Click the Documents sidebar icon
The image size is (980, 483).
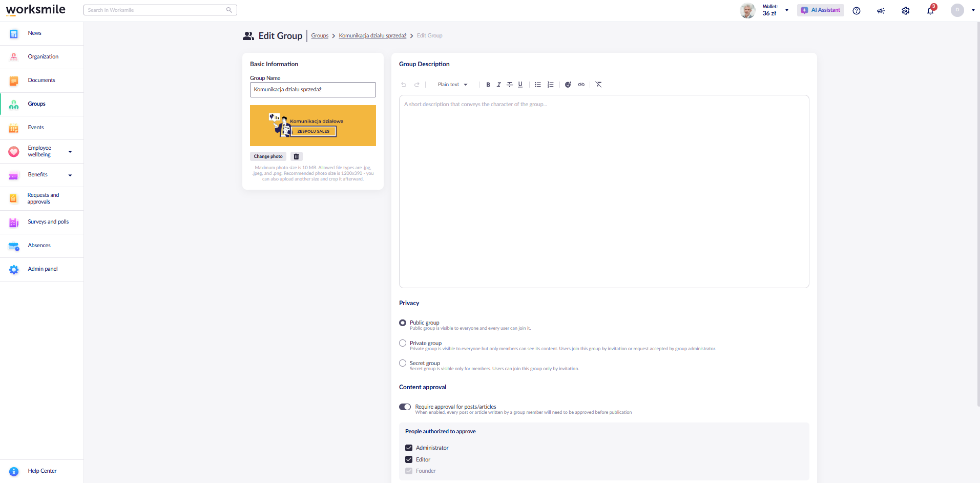(x=14, y=81)
